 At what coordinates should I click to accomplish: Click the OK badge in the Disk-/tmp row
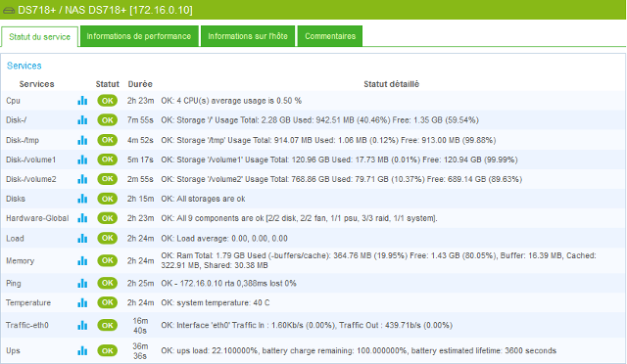tap(107, 140)
